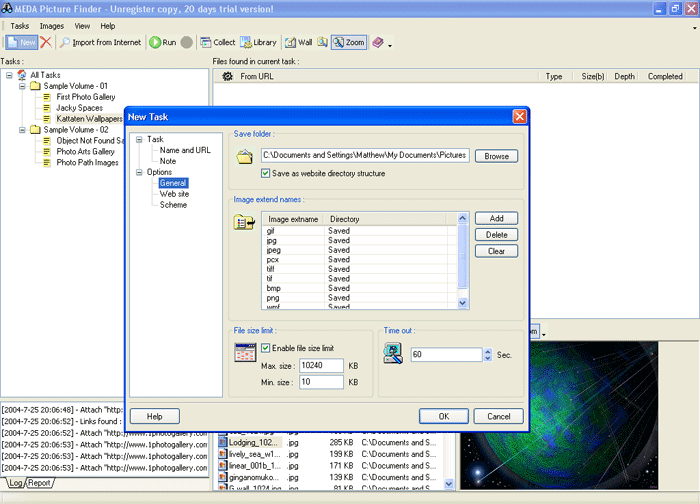Click the Browse button

(496, 156)
